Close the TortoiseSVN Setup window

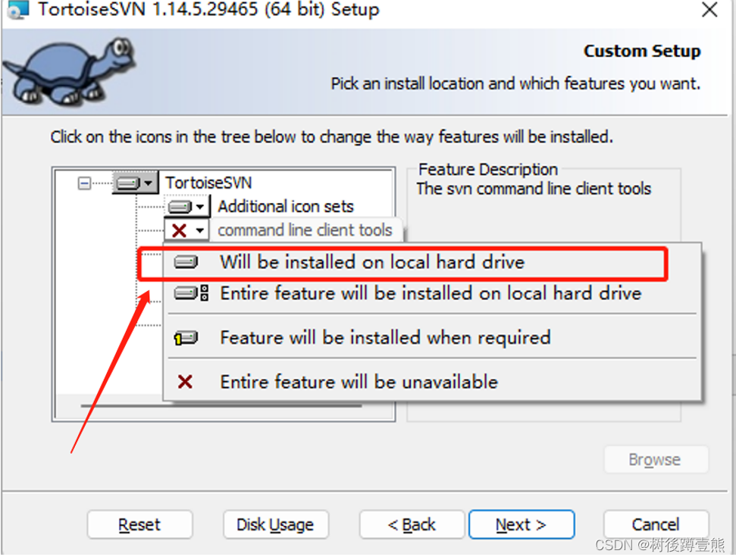[x=709, y=9]
